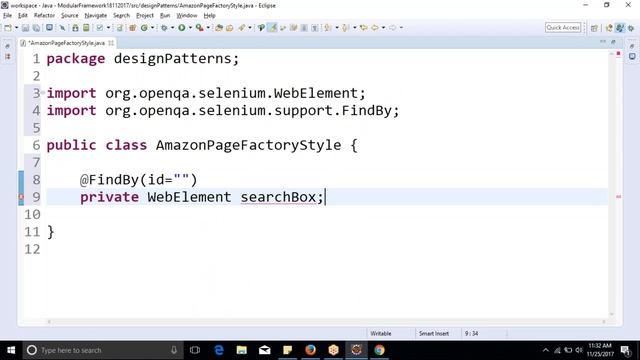This screenshot has height=360, width=640.
Task: Open the Edit menu
Action: click(23, 16)
